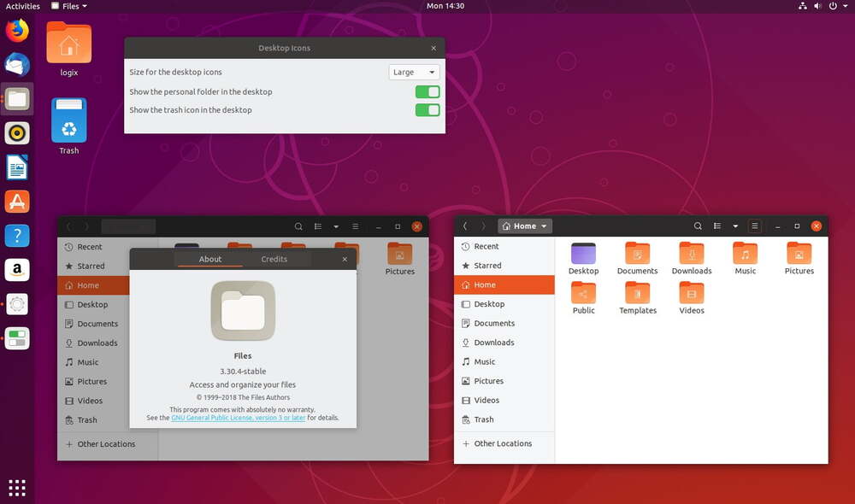
Task: Toggle Show the trash icon in the desktop
Action: click(x=427, y=110)
